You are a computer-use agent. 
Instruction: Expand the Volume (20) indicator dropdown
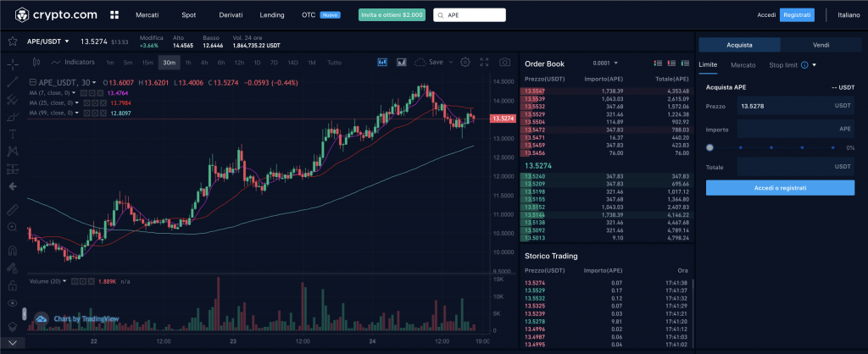coord(64,281)
